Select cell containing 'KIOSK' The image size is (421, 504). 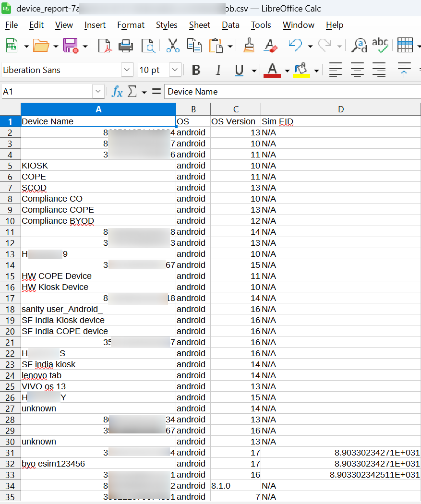click(x=98, y=166)
